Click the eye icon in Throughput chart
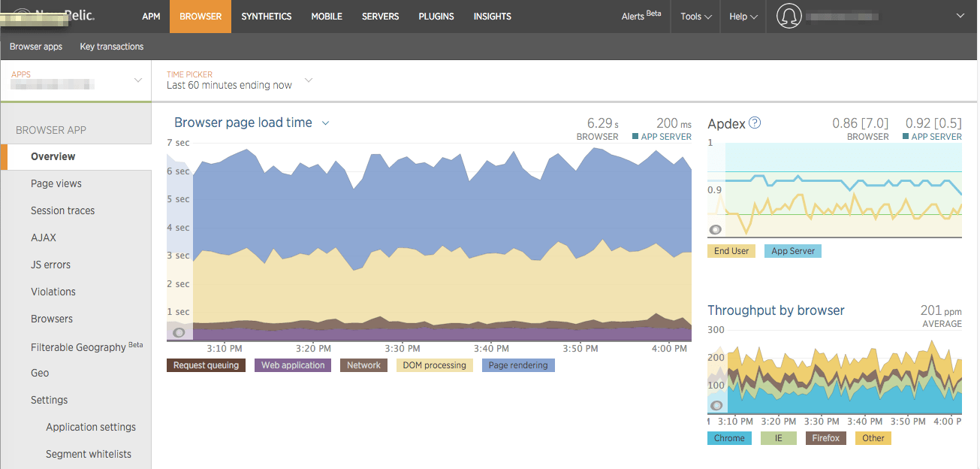Image resolution: width=980 pixels, height=469 pixels. (x=716, y=405)
